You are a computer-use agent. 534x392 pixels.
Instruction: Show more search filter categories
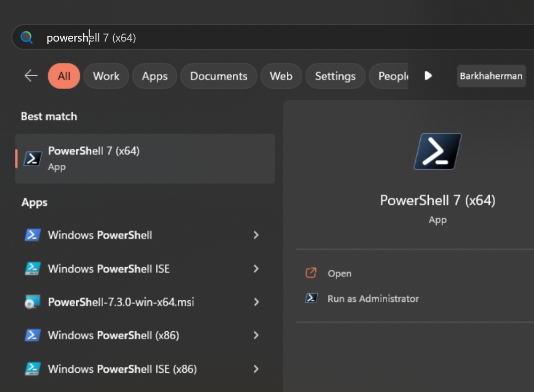pos(428,76)
